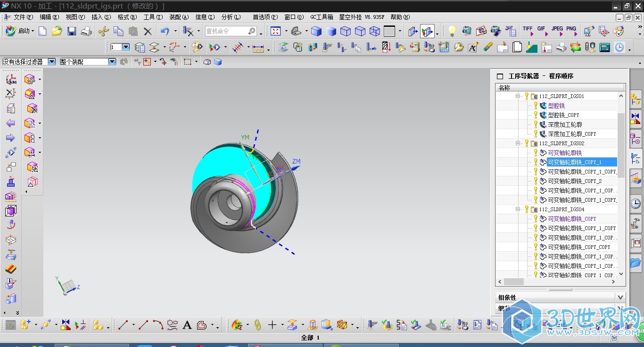This screenshot has width=644, height=347.
Task: Open the machining robot sidebar tab
Action: [636, 223]
